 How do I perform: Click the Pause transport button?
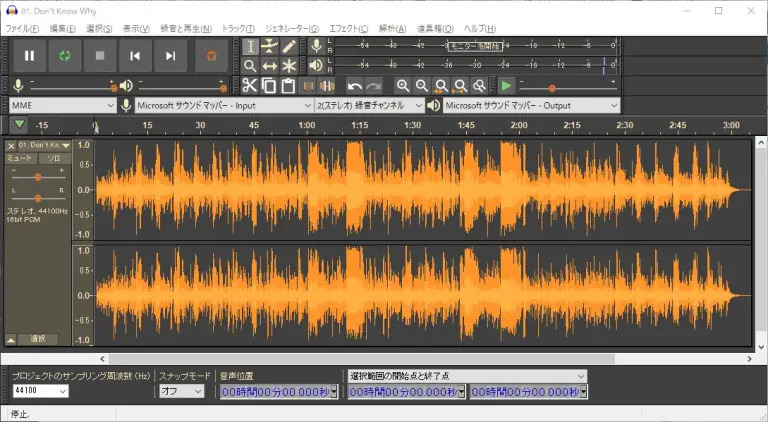pos(29,56)
